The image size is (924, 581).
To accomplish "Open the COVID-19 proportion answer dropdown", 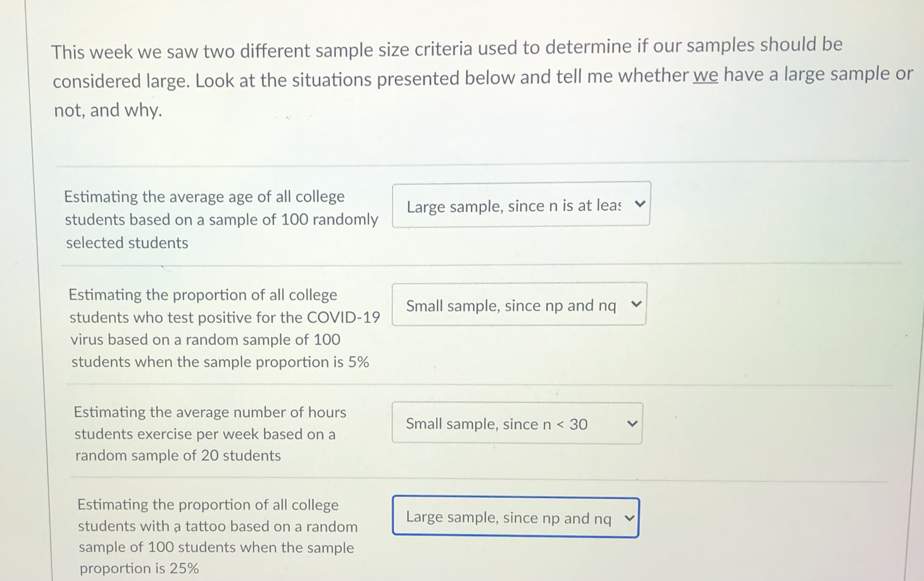I will pyautogui.click(x=518, y=304).
